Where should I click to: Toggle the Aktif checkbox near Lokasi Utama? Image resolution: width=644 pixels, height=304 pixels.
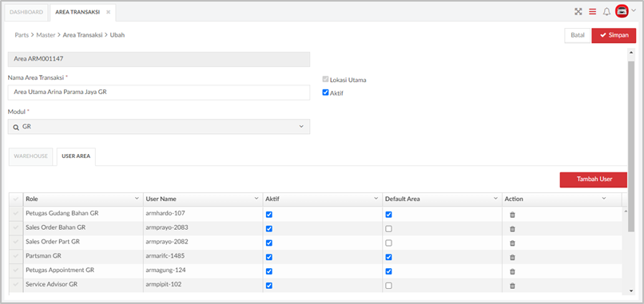(x=325, y=93)
